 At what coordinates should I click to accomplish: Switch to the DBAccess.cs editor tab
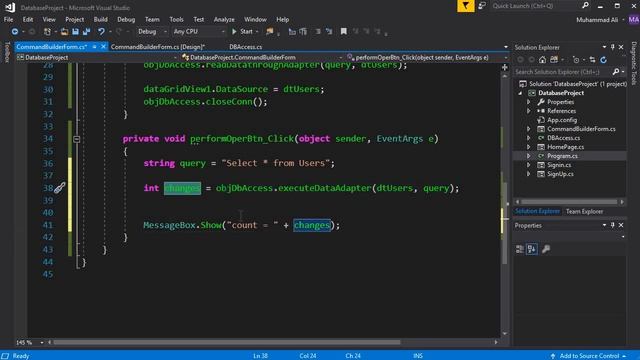[x=245, y=47]
